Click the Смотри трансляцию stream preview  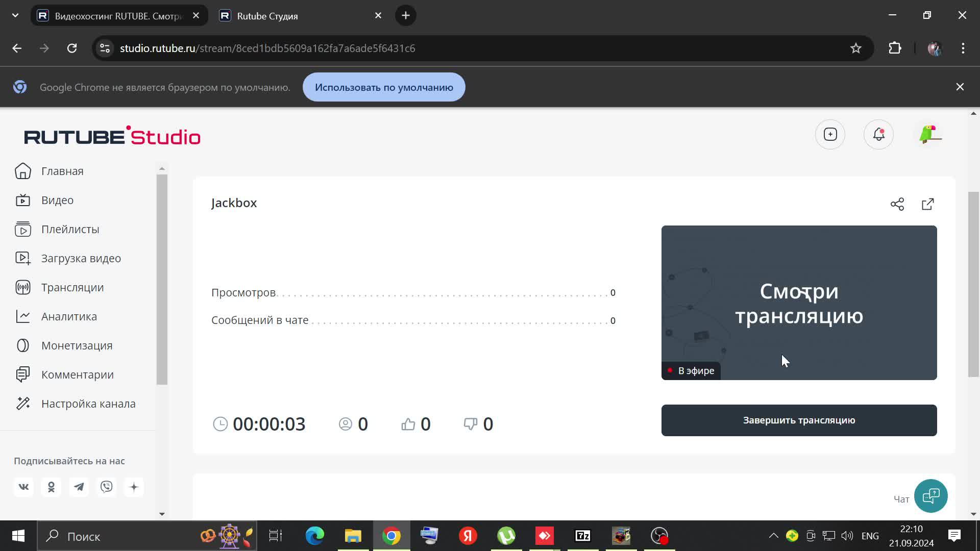(799, 303)
